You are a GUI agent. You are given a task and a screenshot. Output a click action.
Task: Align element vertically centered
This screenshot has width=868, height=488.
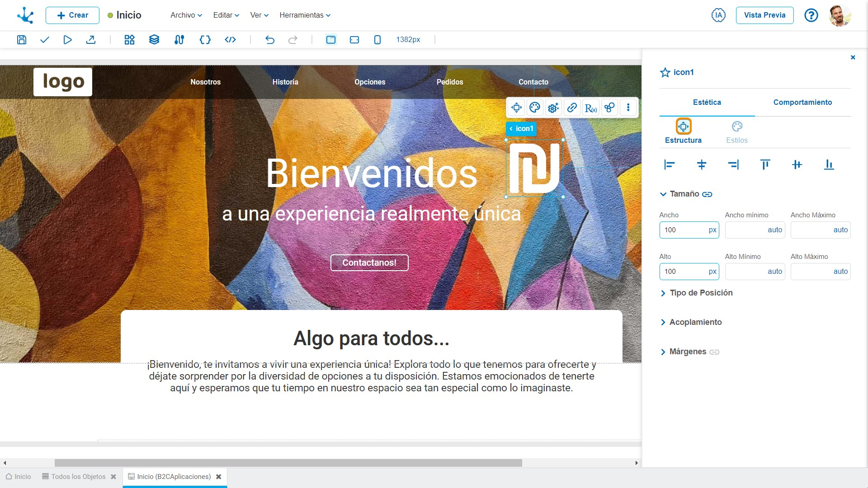(x=797, y=165)
